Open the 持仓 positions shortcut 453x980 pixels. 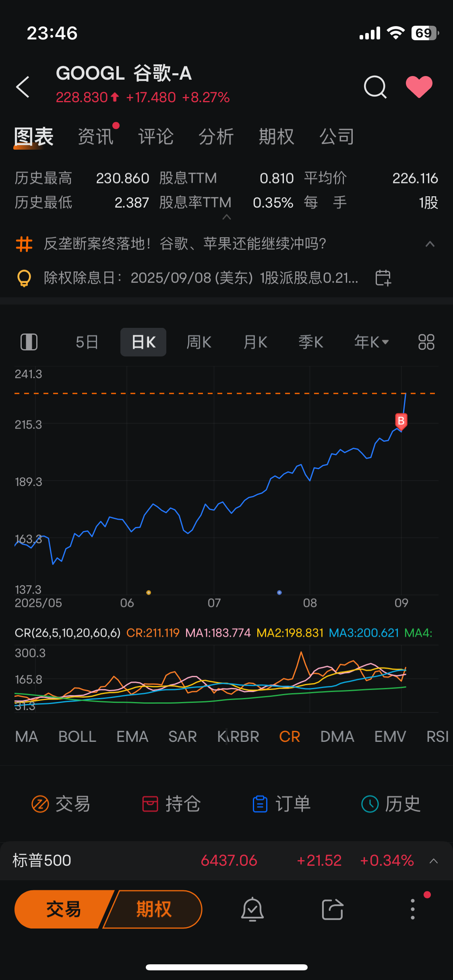tap(172, 804)
